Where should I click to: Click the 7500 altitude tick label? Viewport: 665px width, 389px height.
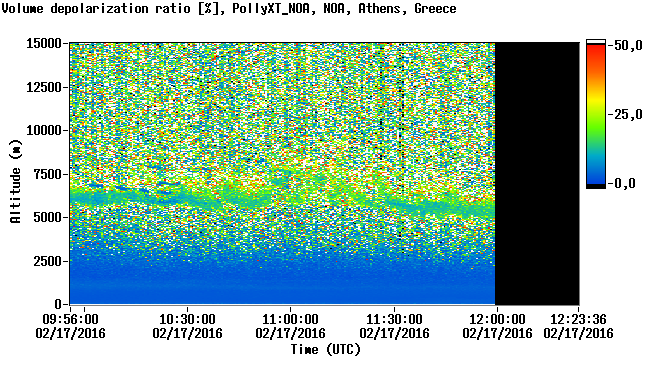[47, 174]
